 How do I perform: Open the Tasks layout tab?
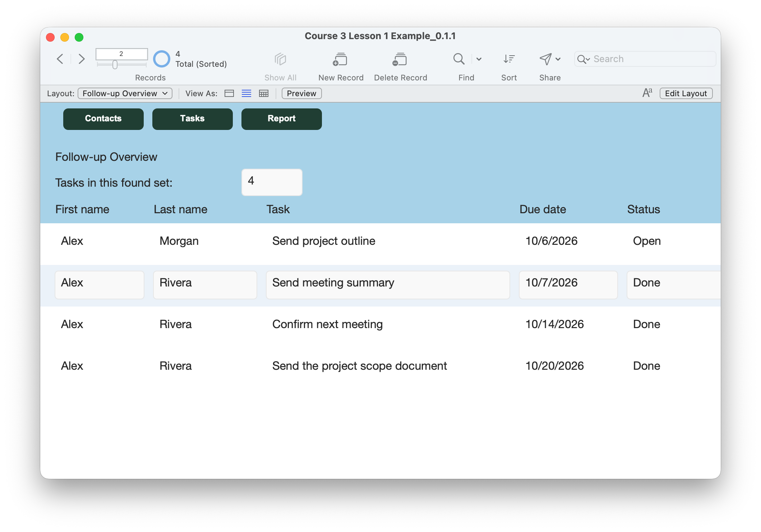[x=193, y=119]
